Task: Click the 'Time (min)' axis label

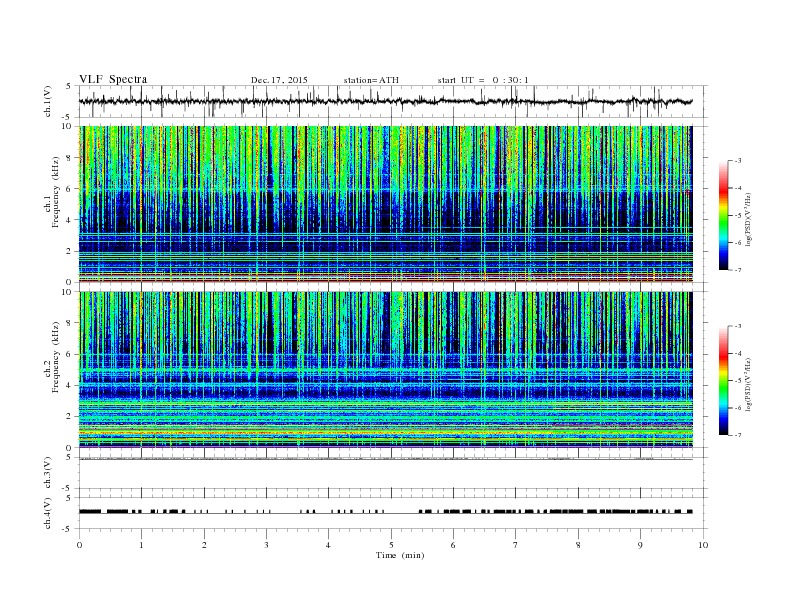Action: [400, 555]
